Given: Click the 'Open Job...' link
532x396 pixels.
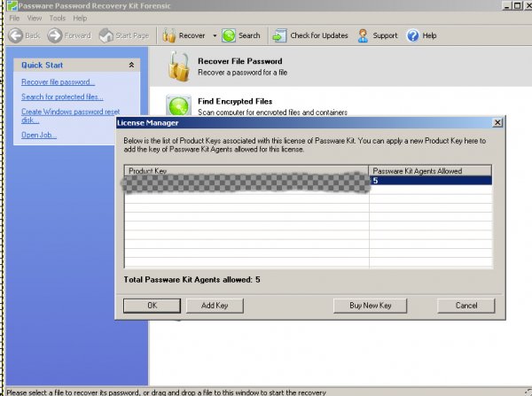Looking at the screenshot, I should 39,135.
